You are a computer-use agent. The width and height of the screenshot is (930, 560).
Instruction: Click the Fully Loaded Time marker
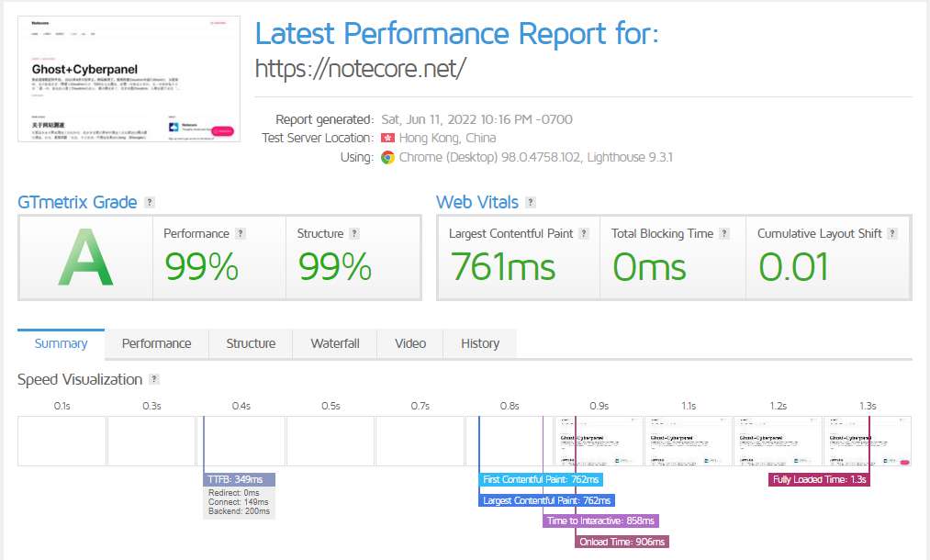[819, 479]
